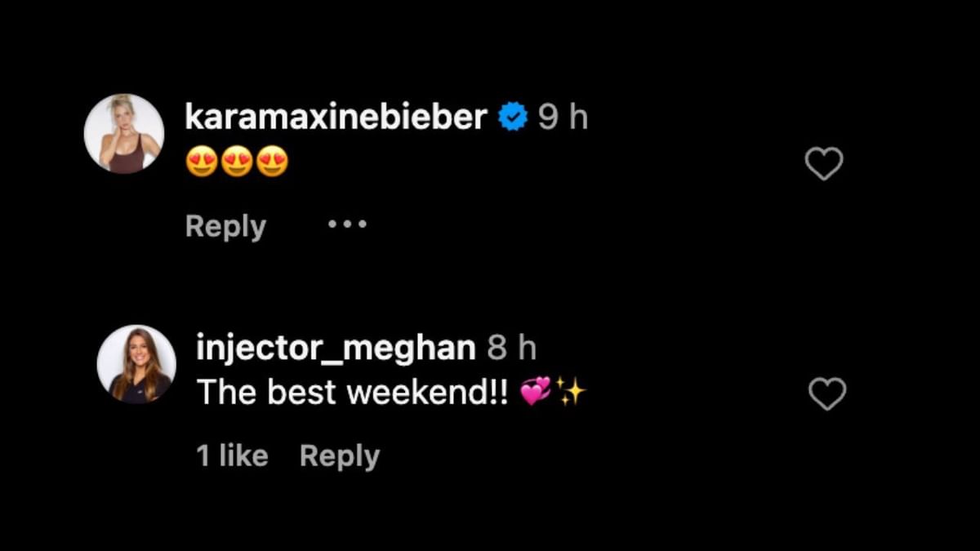Click the first heart-eyes emoji
Image resolution: width=980 pixels, height=551 pixels.
click(201, 164)
